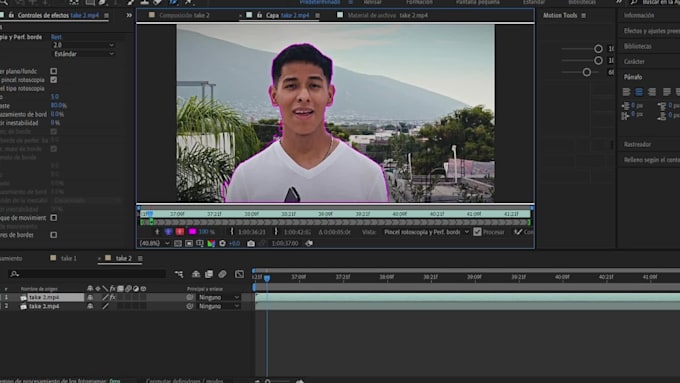Toggle the alpha boundary magenta view

pos(193,232)
